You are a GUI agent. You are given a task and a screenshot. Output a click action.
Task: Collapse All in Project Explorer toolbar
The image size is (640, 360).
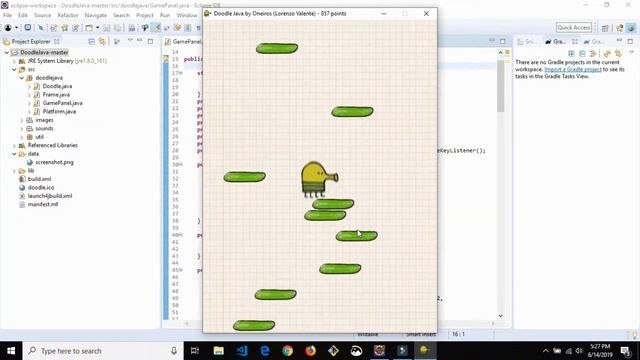tap(91, 42)
